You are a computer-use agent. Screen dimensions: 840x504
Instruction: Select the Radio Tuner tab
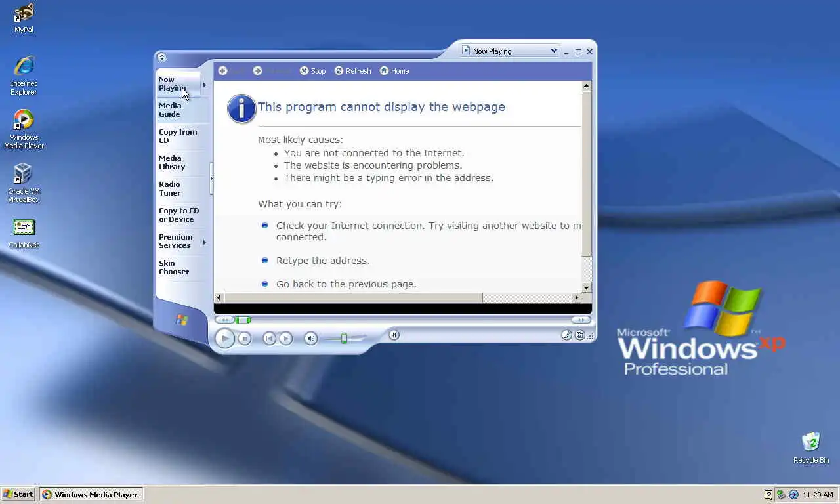pyautogui.click(x=182, y=188)
